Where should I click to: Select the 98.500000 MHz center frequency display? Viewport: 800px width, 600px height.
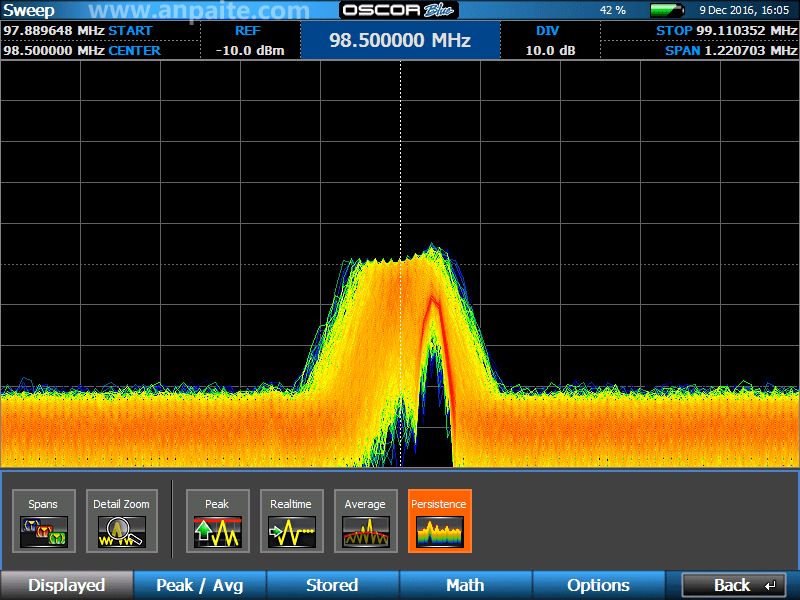point(400,41)
